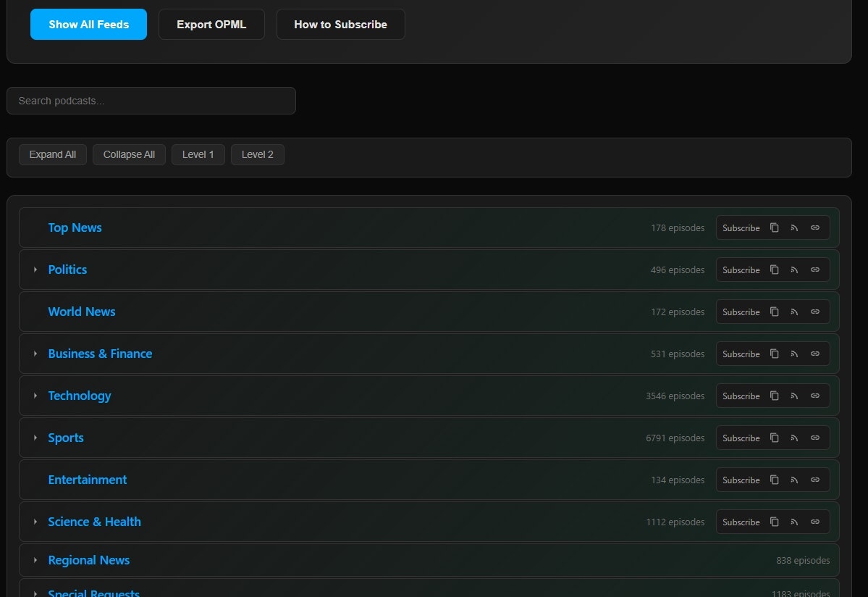
Task: Enable Show All Feeds
Action: [x=88, y=24]
